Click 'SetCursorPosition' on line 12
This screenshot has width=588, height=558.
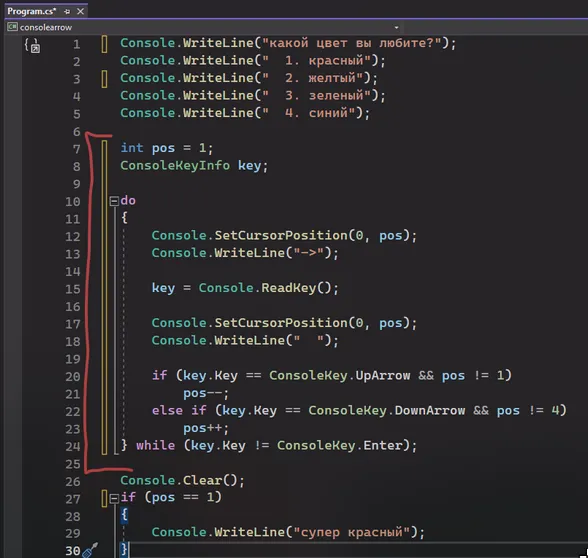(x=281, y=236)
